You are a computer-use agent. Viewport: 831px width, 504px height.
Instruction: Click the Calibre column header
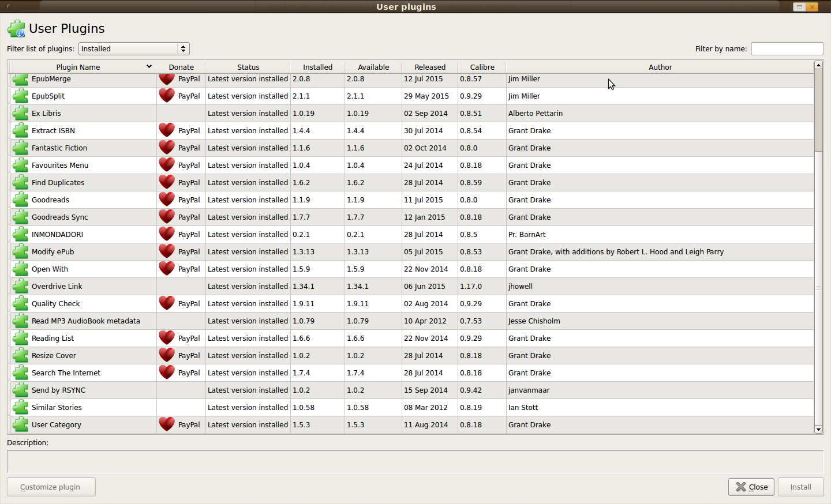point(482,67)
